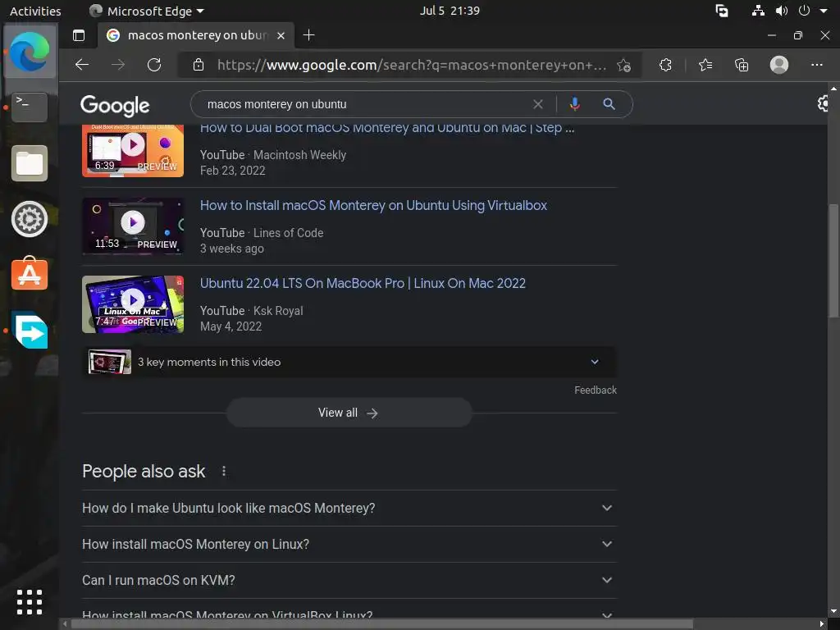
Task: Open the browser profile avatar
Action: (779, 65)
